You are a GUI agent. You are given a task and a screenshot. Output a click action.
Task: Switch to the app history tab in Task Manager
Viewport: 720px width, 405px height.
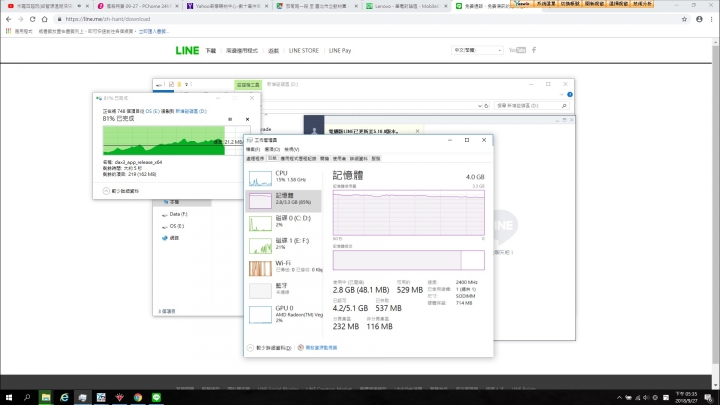(x=298, y=158)
